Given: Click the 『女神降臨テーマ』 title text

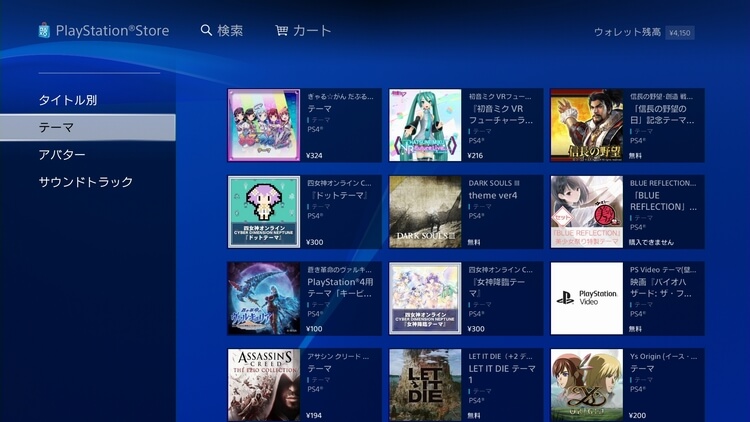Looking at the screenshot, I should pyautogui.click(x=496, y=288).
